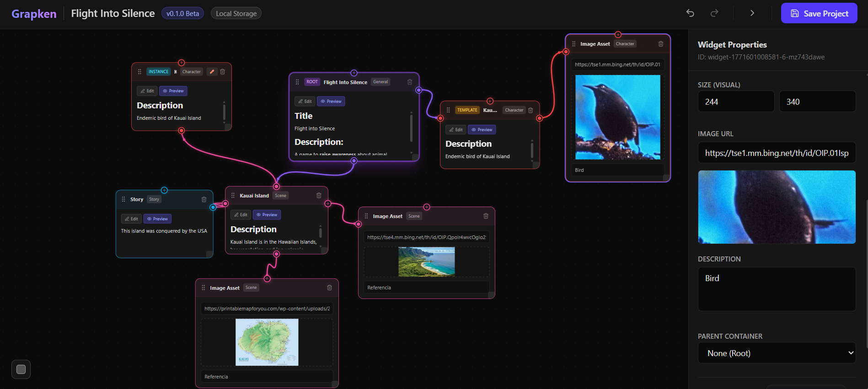Click Edit on the ROOT node
Viewport: 868px width, 389px height.
(305, 101)
